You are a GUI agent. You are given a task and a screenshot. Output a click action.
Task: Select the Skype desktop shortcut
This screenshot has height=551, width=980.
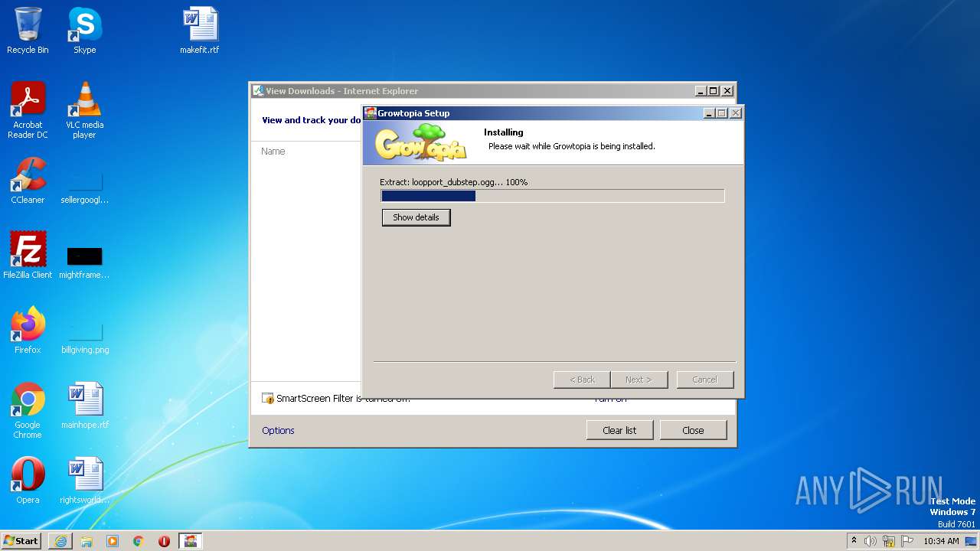[x=84, y=31]
